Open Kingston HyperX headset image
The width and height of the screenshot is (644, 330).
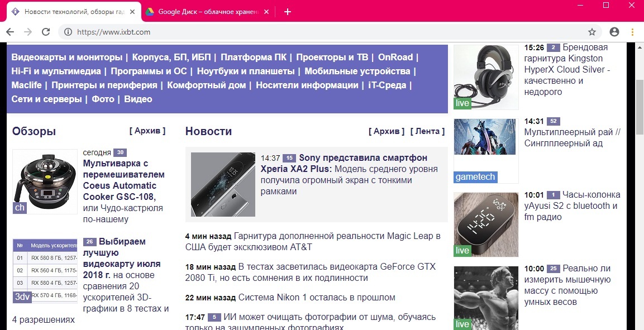click(486, 77)
